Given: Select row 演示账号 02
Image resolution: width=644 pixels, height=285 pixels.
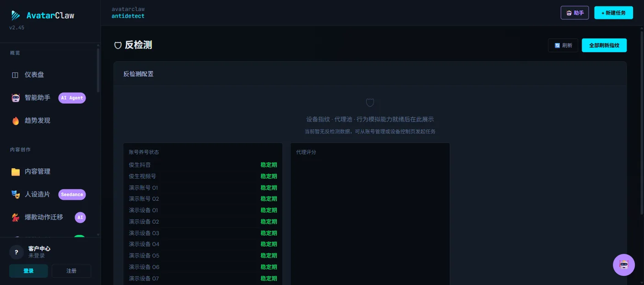Looking at the screenshot, I should [x=203, y=199].
